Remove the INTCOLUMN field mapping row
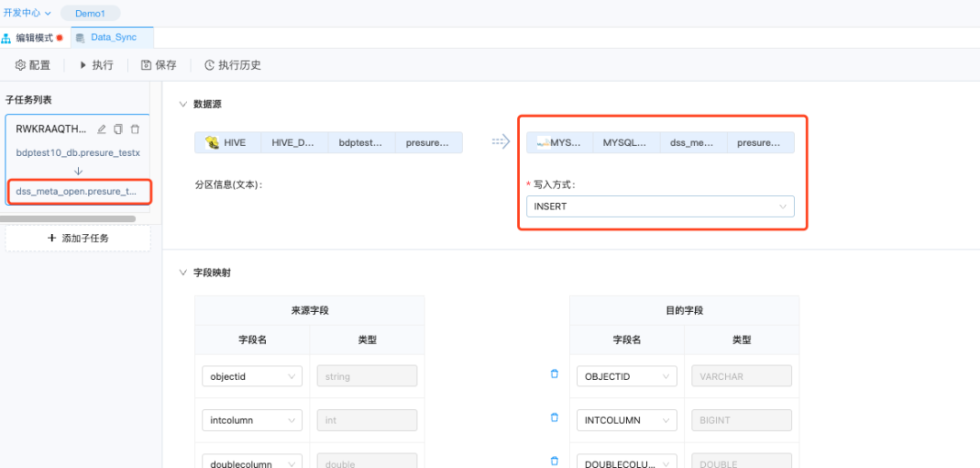This screenshot has height=468, width=980. tap(554, 417)
